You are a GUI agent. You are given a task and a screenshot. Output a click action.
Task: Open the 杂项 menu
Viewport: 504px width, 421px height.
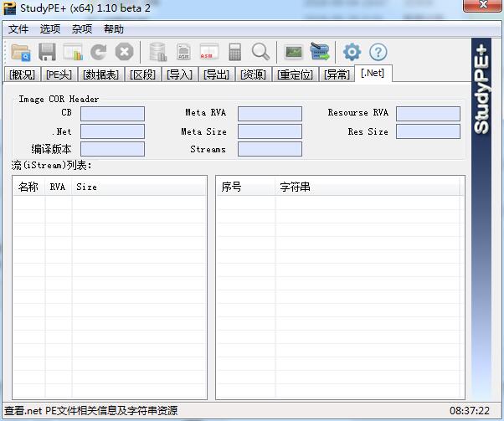click(x=82, y=29)
